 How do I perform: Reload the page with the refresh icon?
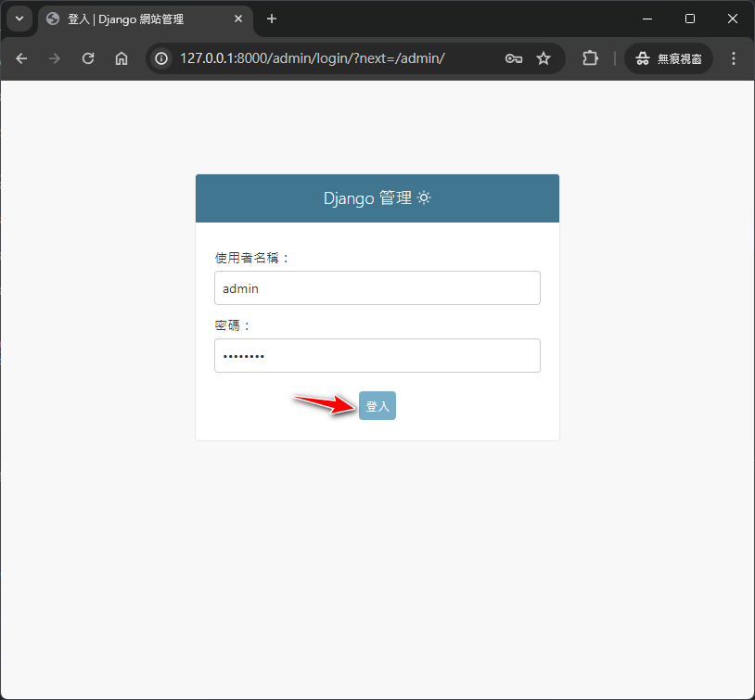88,58
